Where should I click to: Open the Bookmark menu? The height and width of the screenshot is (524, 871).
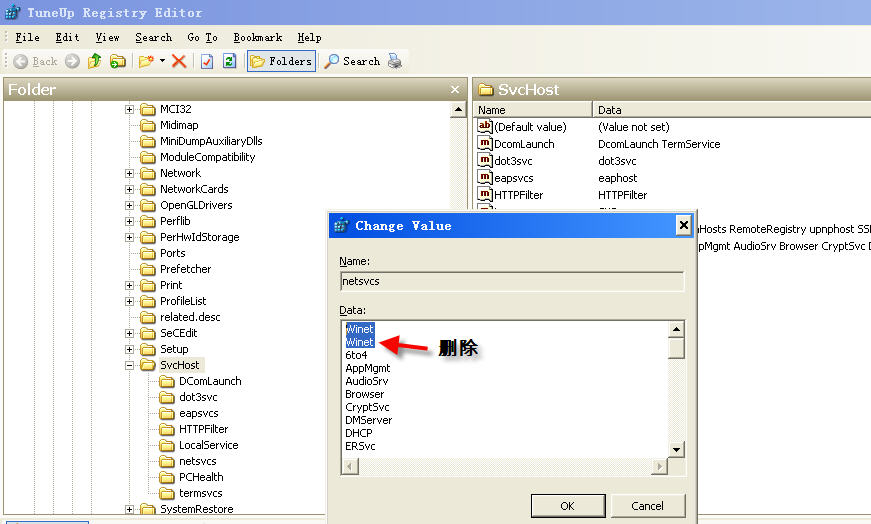[258, 37]
